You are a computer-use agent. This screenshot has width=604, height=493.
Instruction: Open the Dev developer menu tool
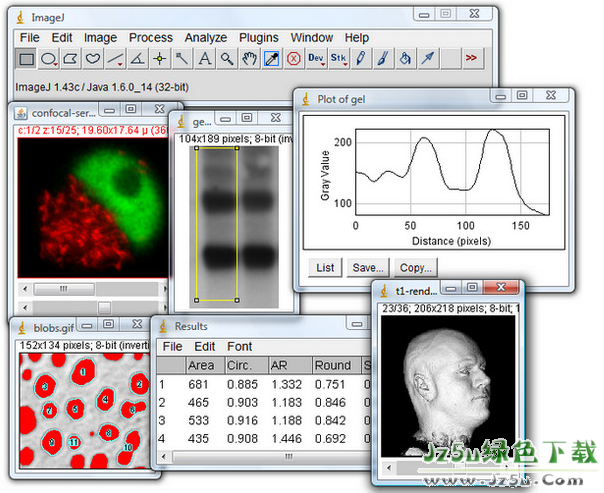point(316,59)
